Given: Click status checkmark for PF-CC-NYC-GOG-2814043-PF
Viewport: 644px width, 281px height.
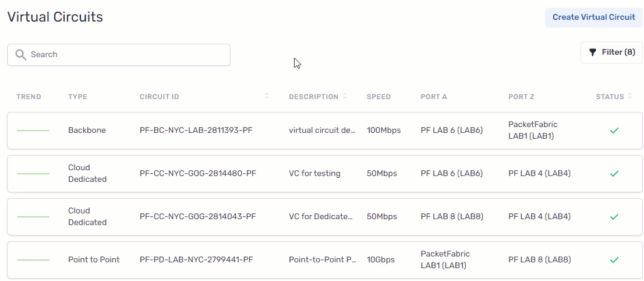Looking at the screenshot, I should point(614,217).
